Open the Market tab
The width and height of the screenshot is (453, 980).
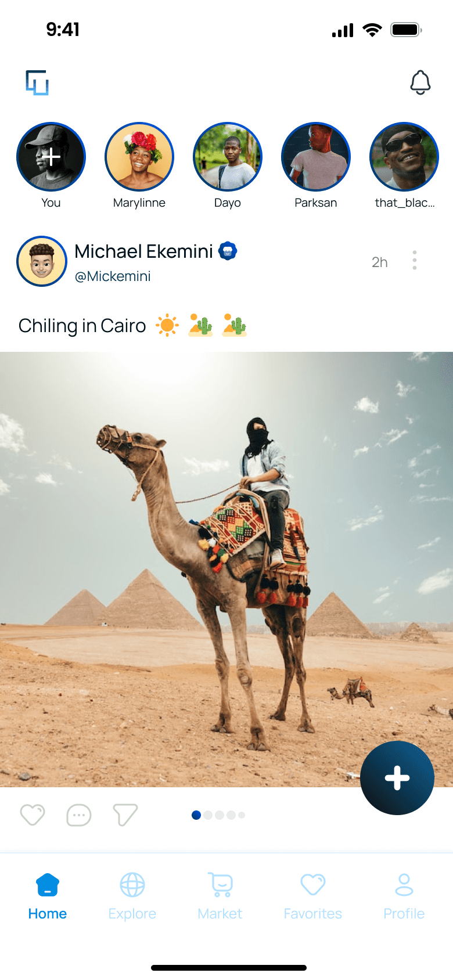[220, 896]
